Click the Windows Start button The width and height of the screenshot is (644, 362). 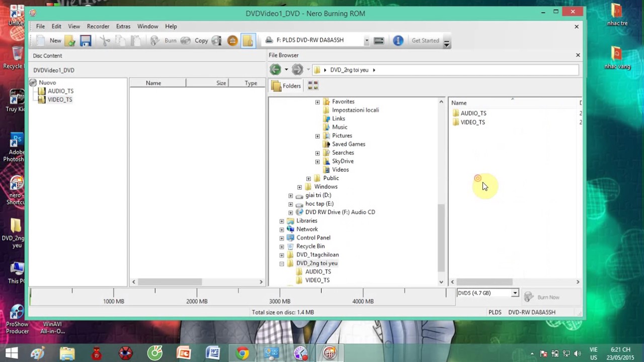click(x=11, y=353)
